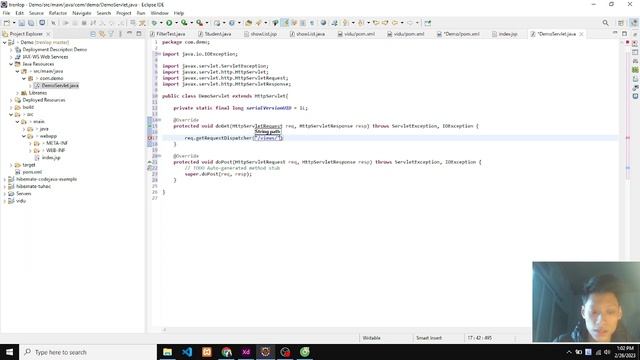
Task: Maximize the editor area
Action: [x=624, y=33]
